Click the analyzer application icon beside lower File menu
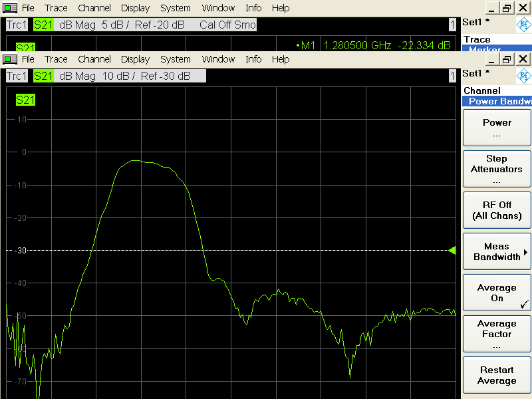This screenshot has height=399, width=532. coord(10,59)
